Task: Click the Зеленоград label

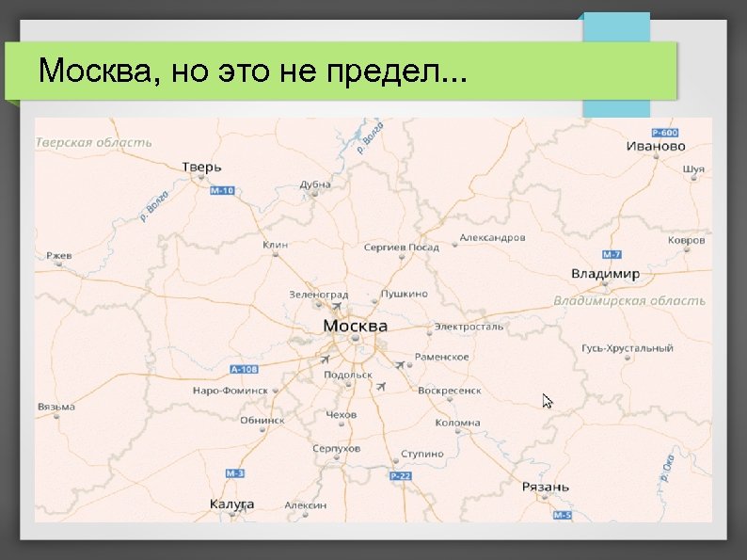Action: 319,295
